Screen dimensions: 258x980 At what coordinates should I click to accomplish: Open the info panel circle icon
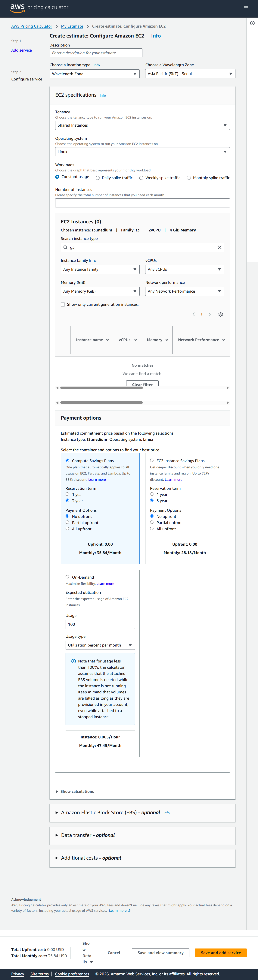(x=252, y=23)
